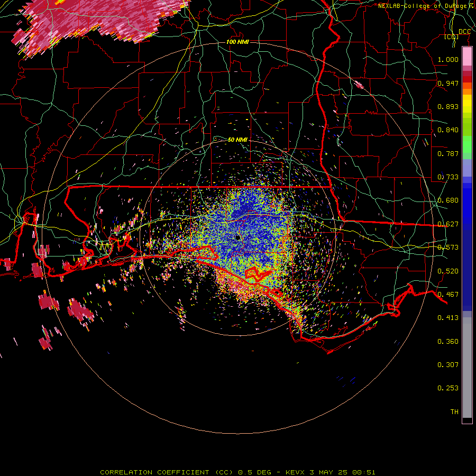
Task: Click the DCC label above the color scale
Action: click(x=464, y=32)
